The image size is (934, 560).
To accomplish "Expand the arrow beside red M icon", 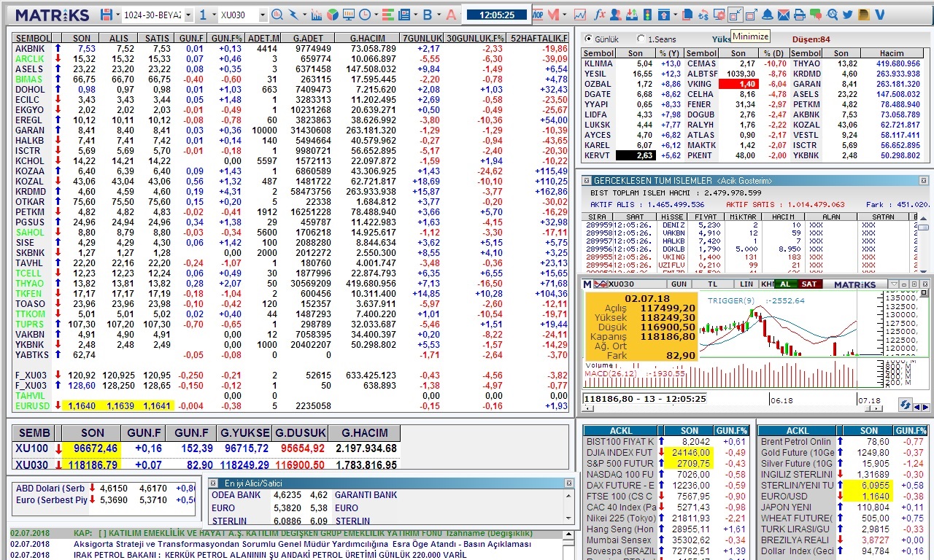I will (x=565, y=15).
